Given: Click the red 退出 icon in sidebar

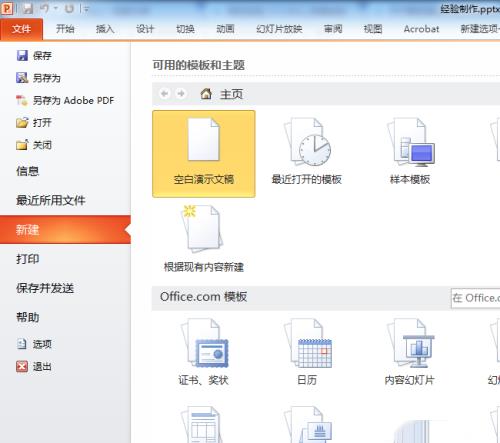Looking at the screenshot, I should click(x=22, y=366).
